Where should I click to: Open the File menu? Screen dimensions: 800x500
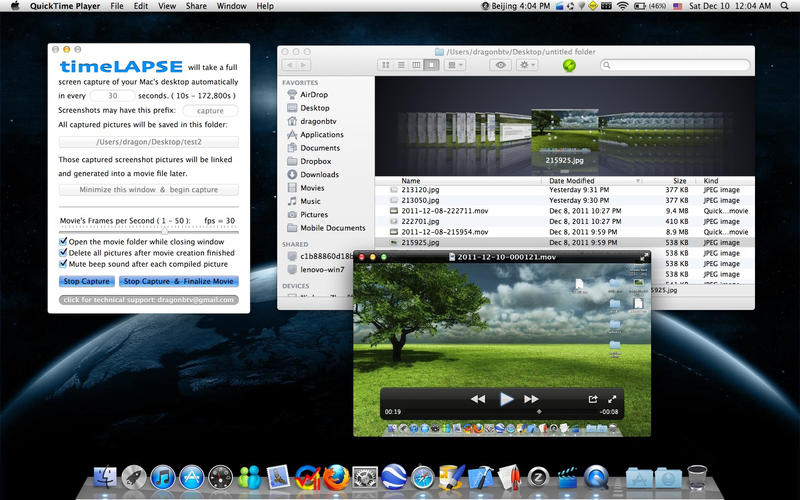coord(117,6)
